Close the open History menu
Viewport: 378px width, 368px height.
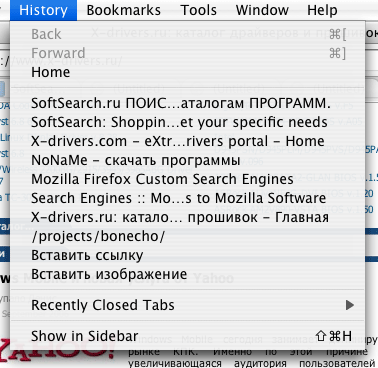pos(43,10)
